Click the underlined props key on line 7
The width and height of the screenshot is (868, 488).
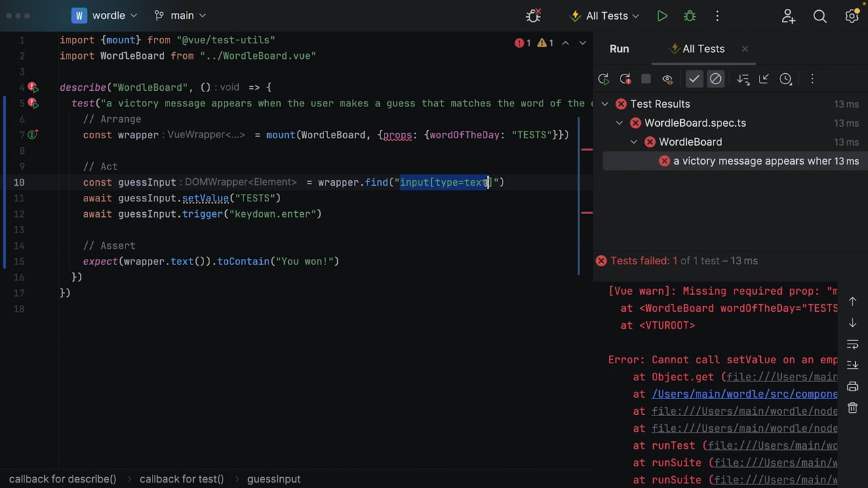397,135
